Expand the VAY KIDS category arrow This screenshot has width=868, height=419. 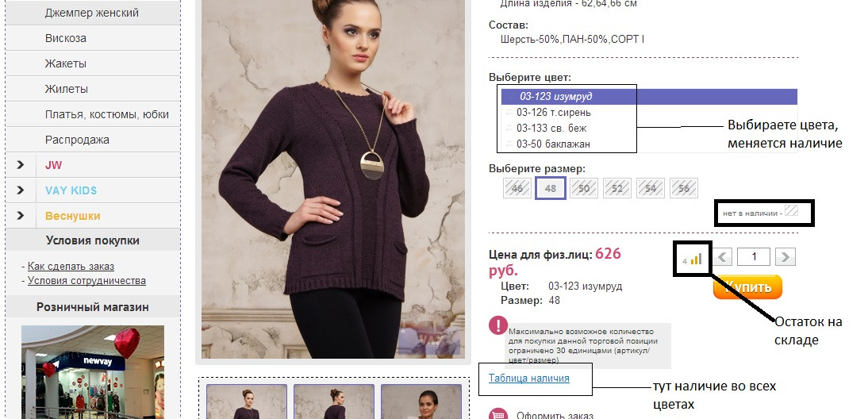click(21, 190)
